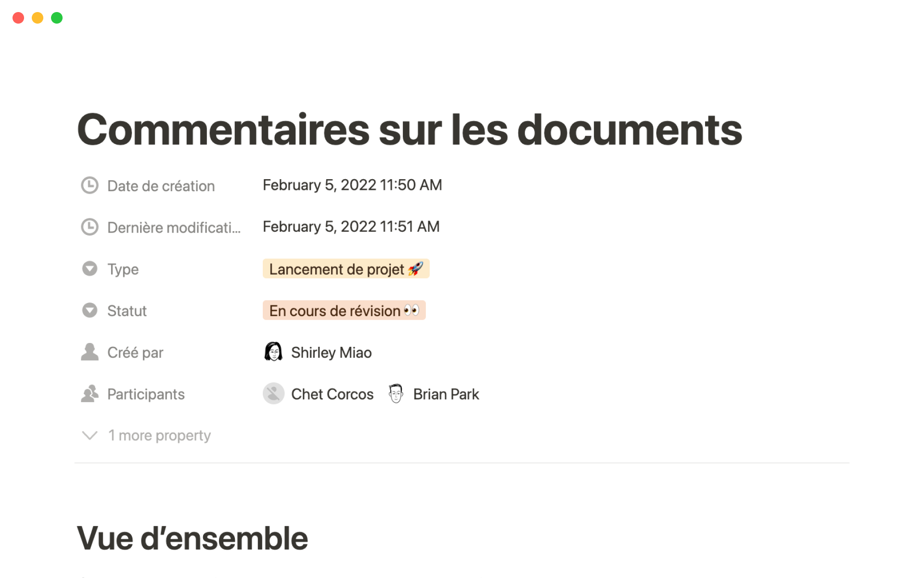
Task: Click the Date de création property label
Action: [161, 186]
